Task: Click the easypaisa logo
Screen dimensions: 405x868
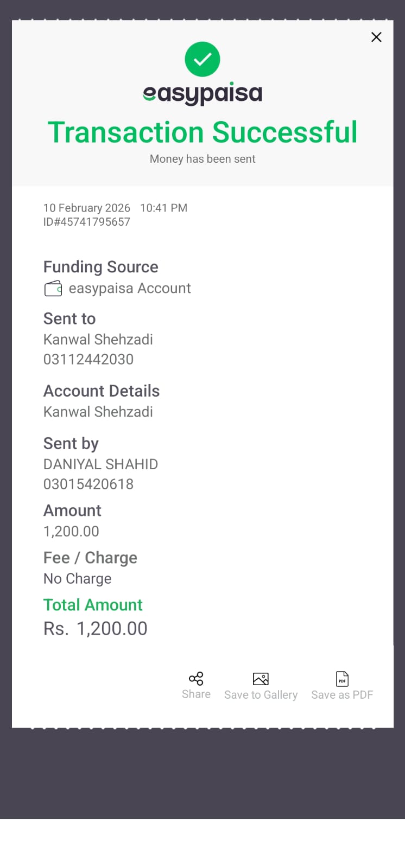Action: click(x=202, y=93)
